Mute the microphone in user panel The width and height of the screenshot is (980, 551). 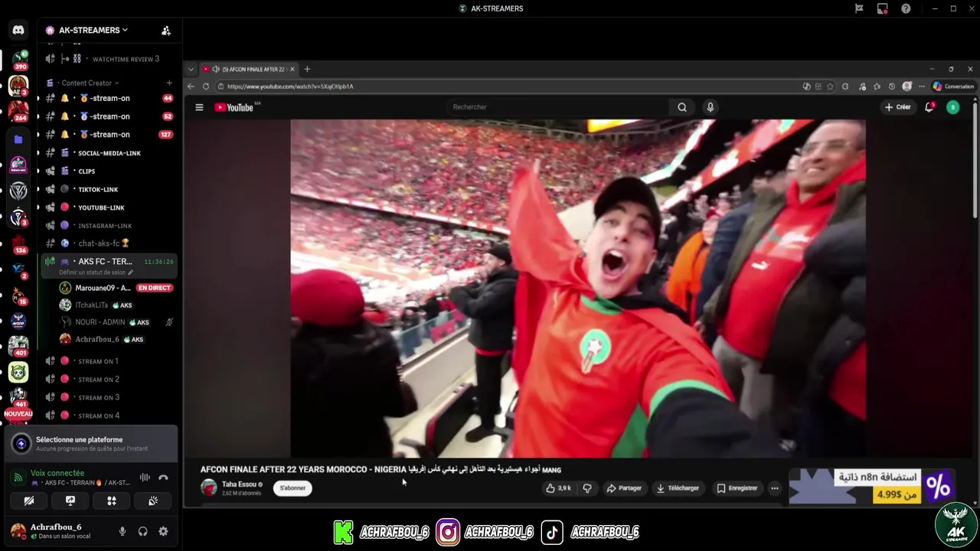pyautogui.click(x=122, y=531)
